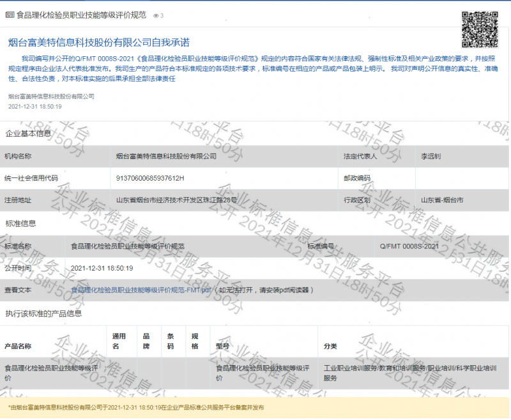
Task: Click the 企业基本信息 section header
Action: click(x=28, y=134)
